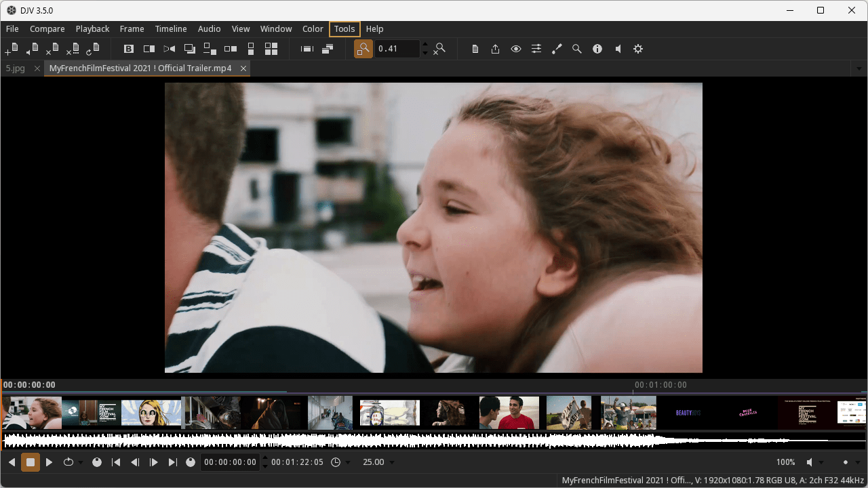Jump to the start frame
This screenshot has height=488, width=868.
pyautogui.click(x=116, y=462)
